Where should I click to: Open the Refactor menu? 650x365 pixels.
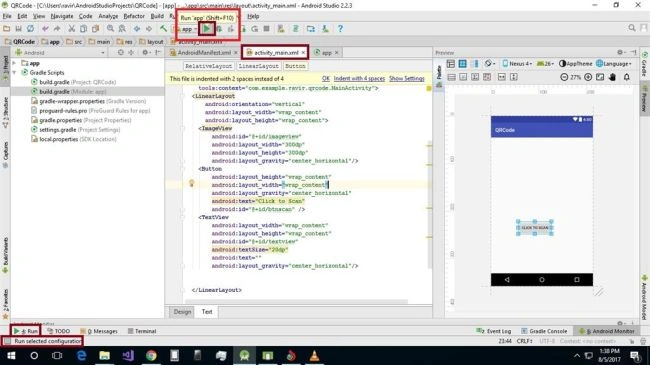click(134, 16)
